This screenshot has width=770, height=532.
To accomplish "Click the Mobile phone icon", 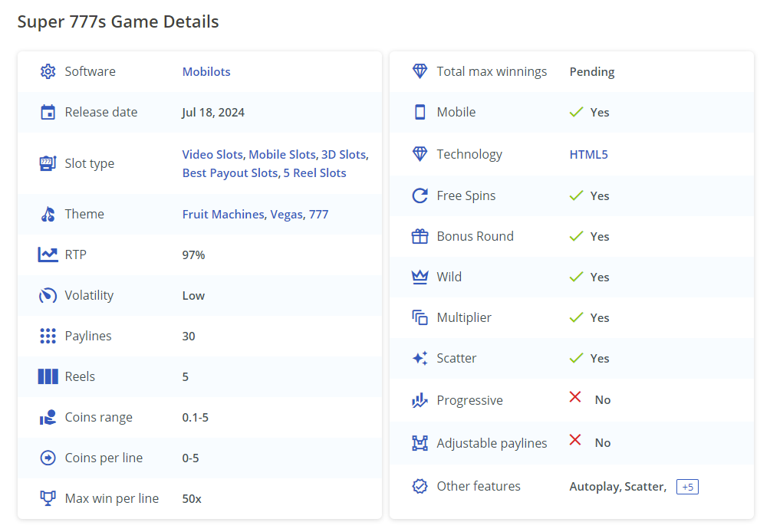I will point(420,113).
